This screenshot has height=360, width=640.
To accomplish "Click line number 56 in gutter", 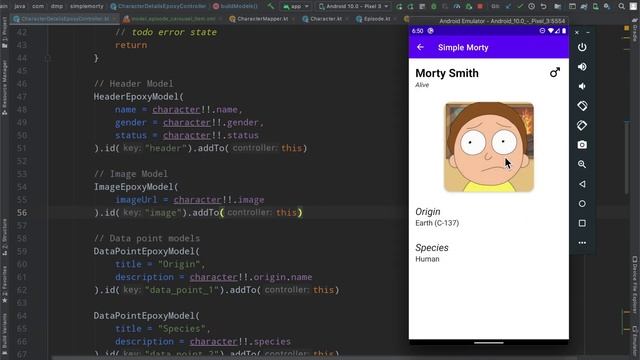I will [x=22, y=213].
